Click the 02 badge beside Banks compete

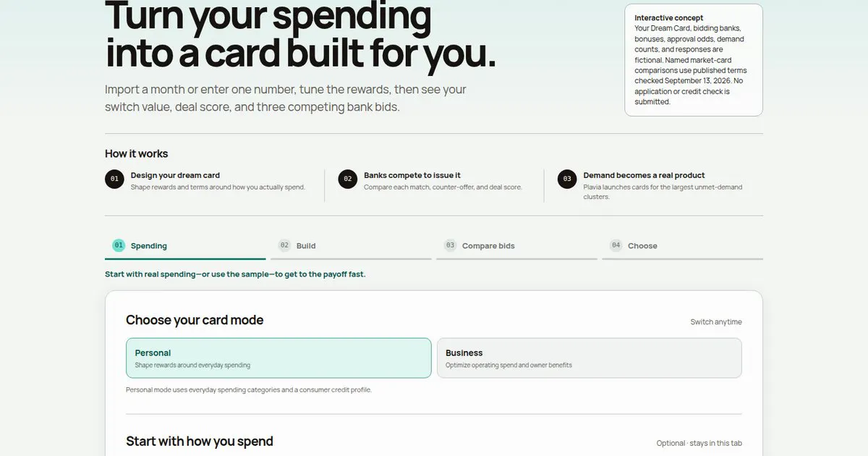pyautogui.click(x=348, y=179)
